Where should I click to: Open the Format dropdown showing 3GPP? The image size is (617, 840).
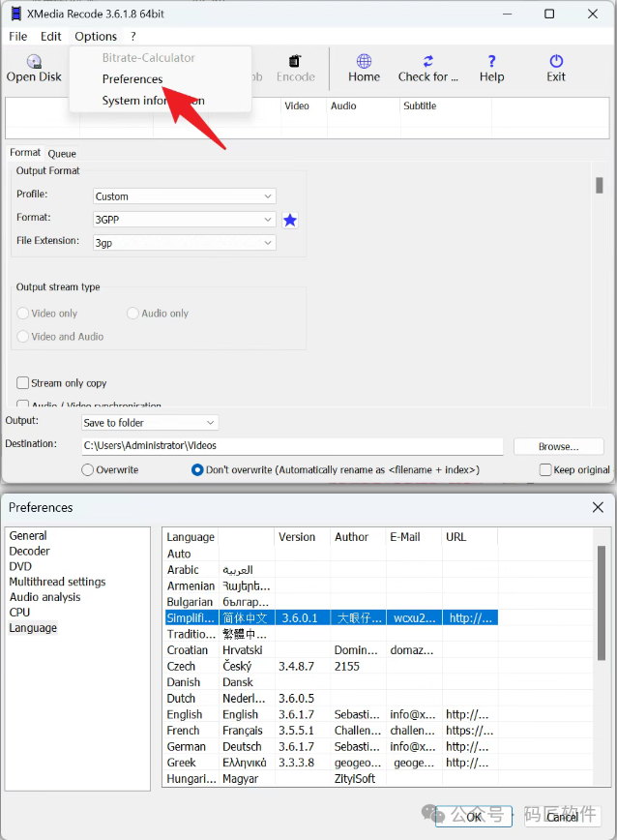[184, 220]
